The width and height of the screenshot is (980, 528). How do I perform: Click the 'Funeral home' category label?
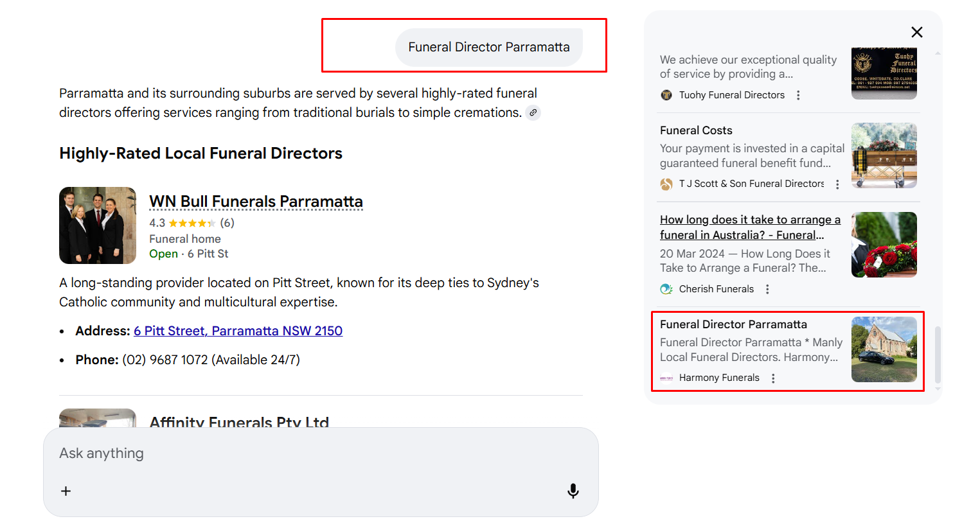point(185,239)
